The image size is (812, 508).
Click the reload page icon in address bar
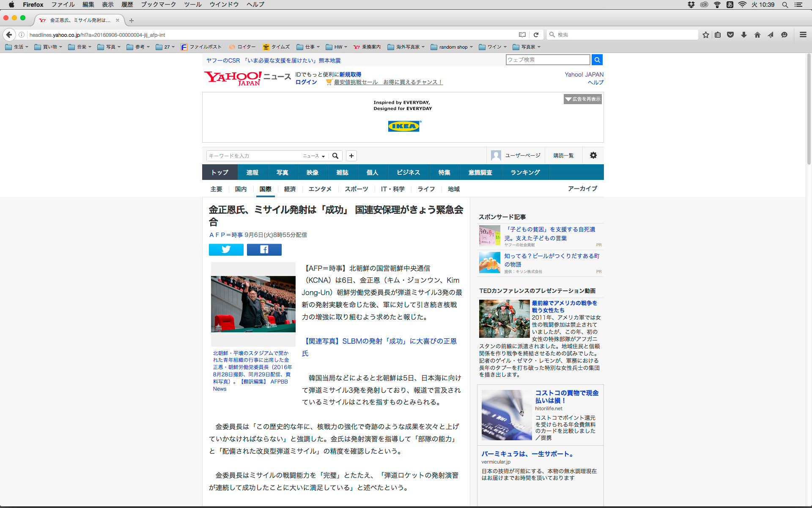point(536,35)
